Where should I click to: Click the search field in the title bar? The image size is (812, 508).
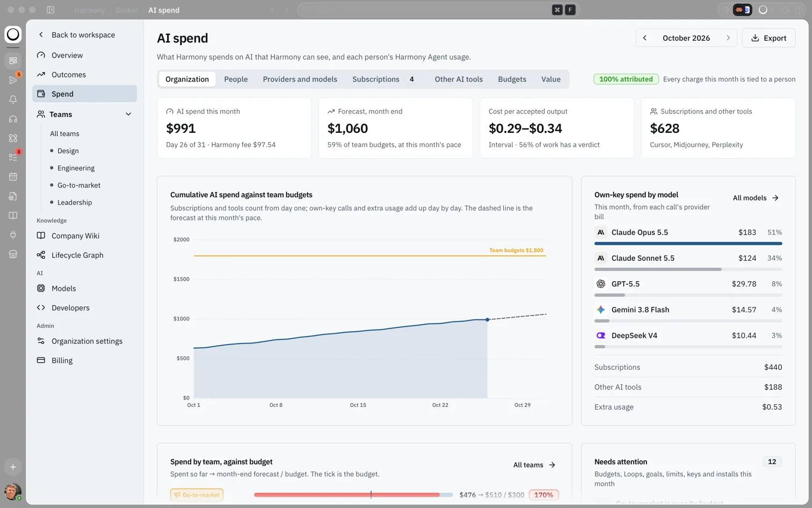click(x=438, y=10)
